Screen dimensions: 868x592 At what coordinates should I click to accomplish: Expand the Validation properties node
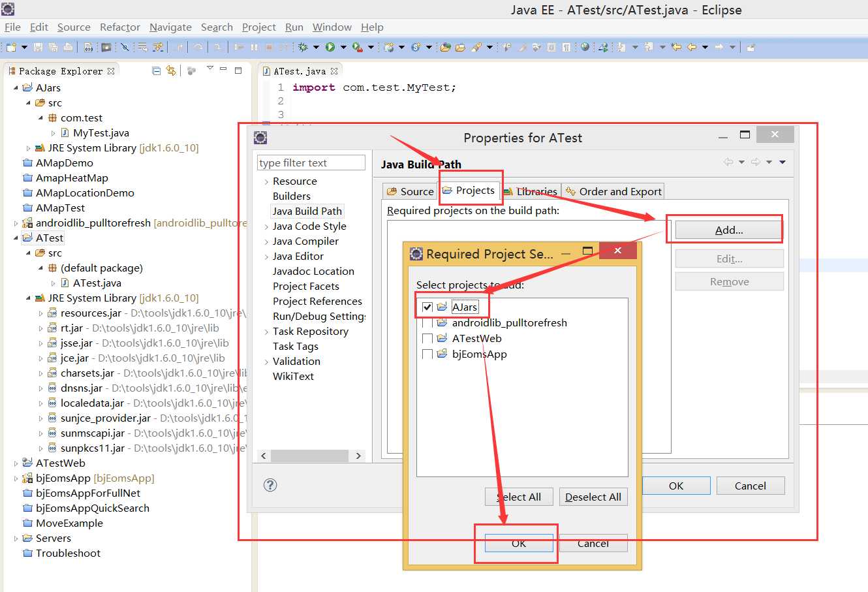point(266,362)
